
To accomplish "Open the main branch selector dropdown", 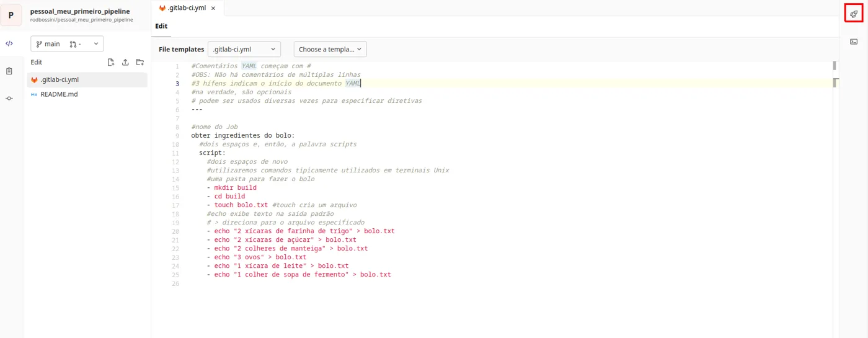I will 67,44.
